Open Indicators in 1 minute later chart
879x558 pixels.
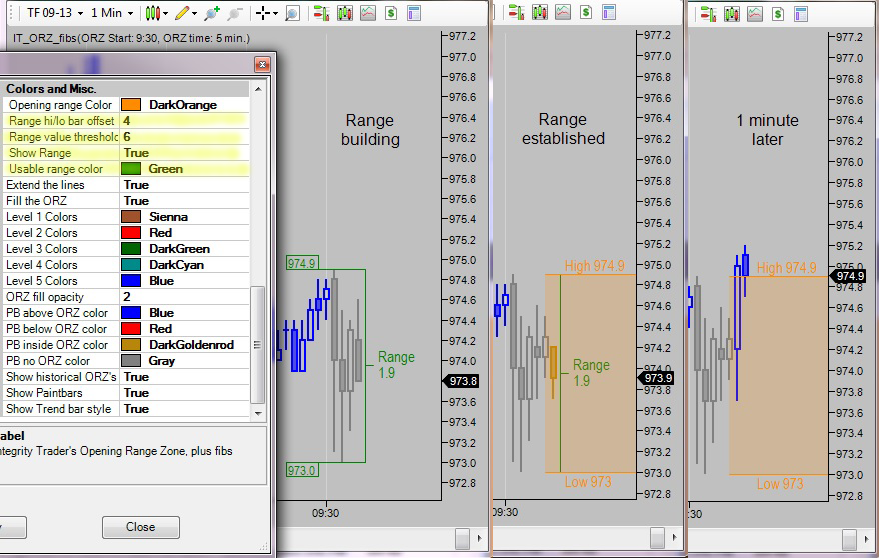click(755, 14)
